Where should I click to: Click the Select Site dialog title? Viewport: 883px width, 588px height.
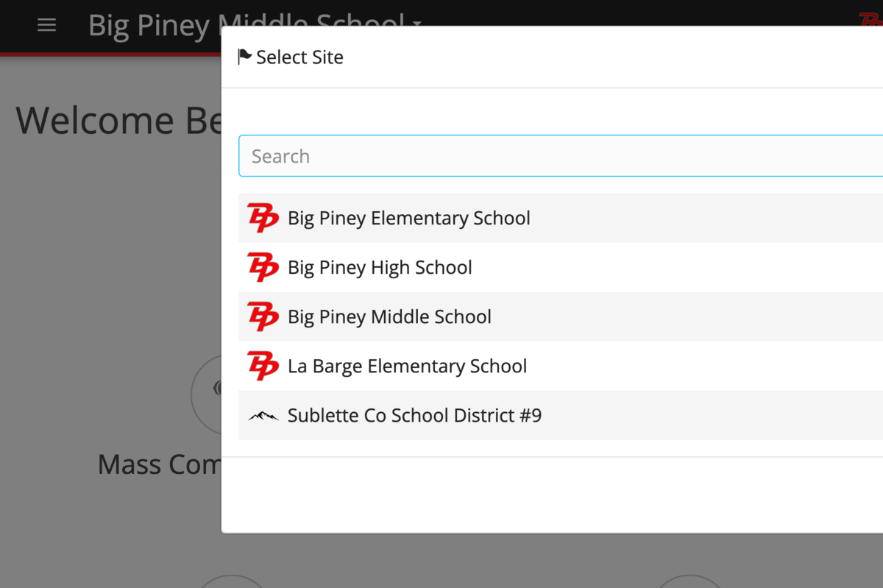coord(300,57)
